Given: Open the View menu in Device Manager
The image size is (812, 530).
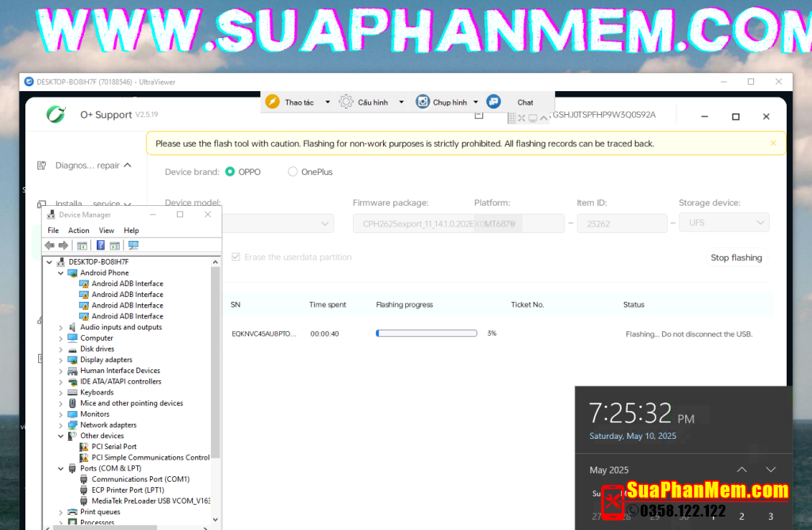Looking at the screenshot, I should point(106,231).
